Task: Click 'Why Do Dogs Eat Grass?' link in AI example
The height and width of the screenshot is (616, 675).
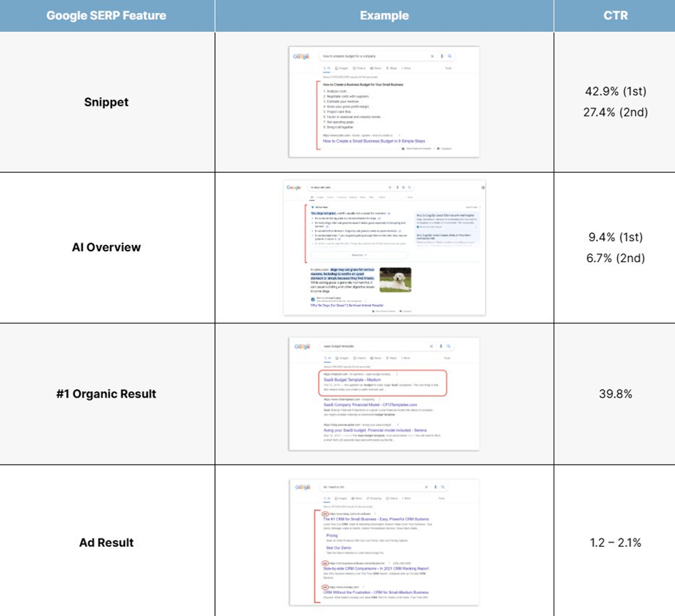Action: point(347,306)
